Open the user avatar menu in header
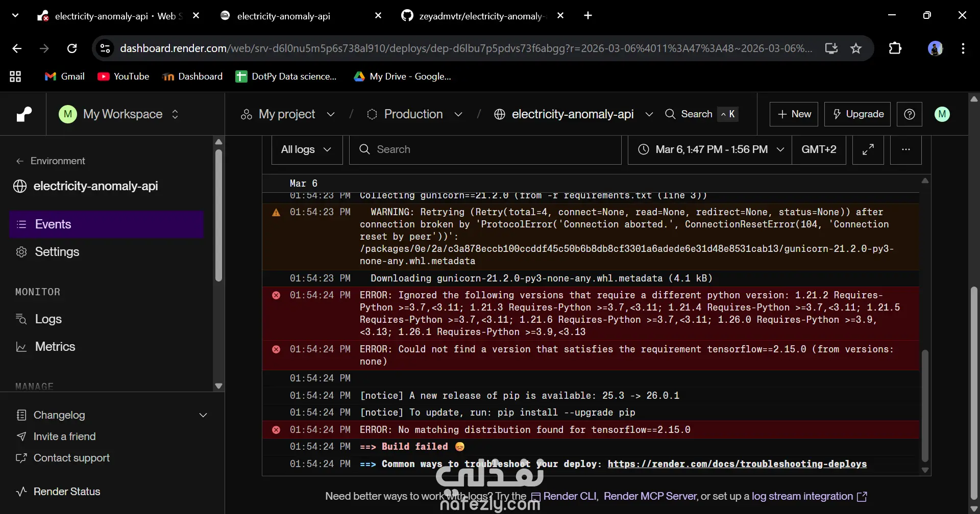Screen dimensions: 980x514 pos(942,114)
